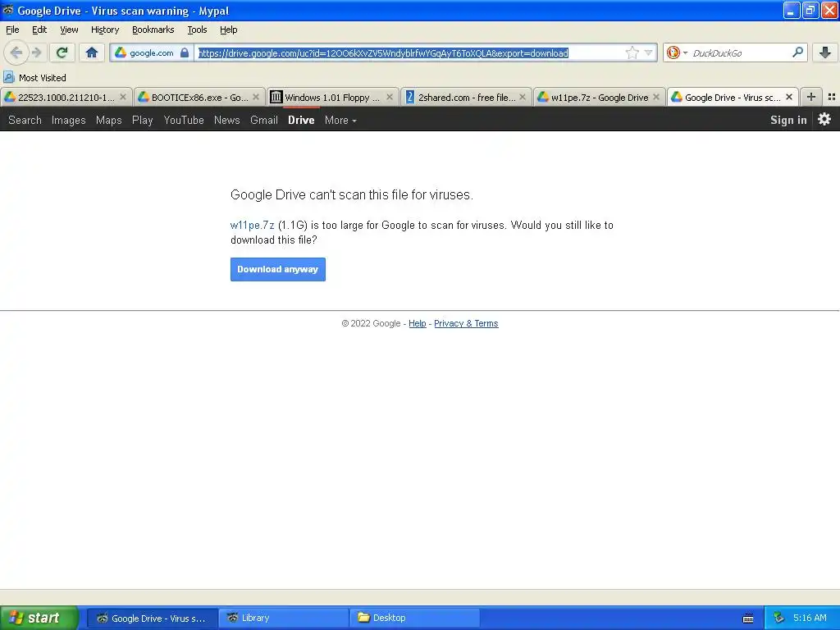
Task: Switch to Google Drive taskbar window
Action: point(152,619)
